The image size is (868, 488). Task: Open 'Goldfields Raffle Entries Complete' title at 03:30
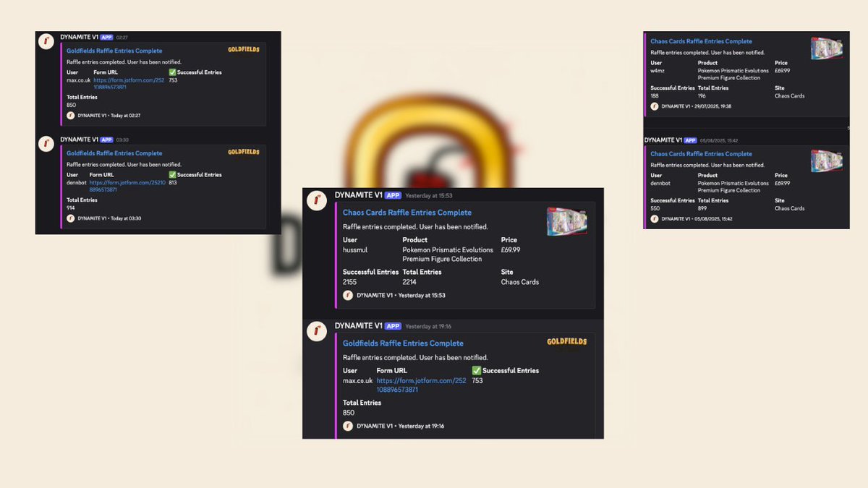point(114,153)
